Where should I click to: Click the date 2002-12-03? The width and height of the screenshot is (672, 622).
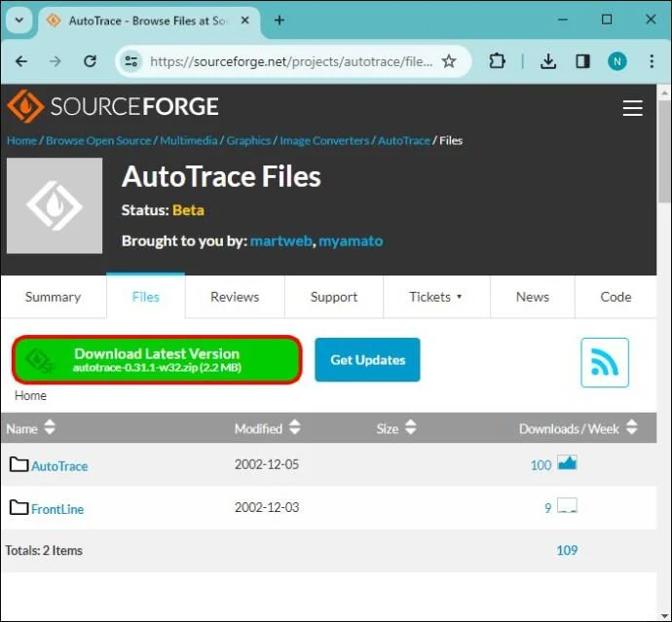267,507
